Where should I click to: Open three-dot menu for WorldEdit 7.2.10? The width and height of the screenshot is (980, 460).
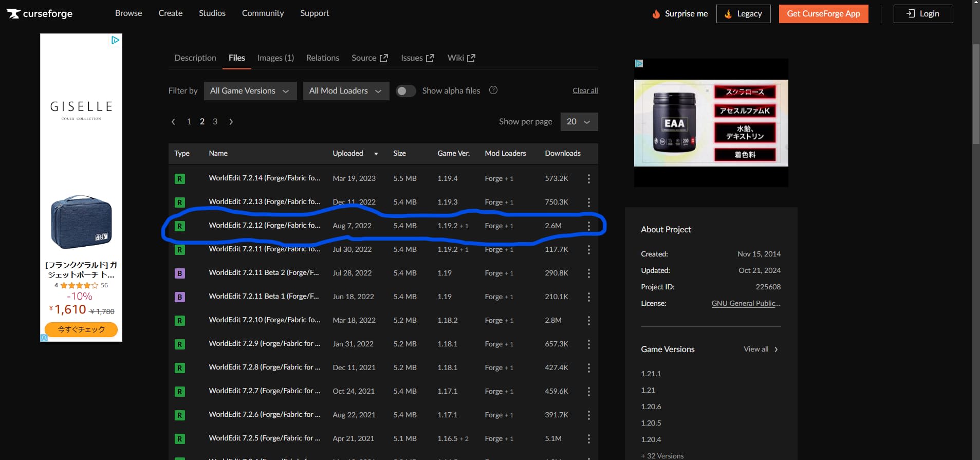click(588, 321)
